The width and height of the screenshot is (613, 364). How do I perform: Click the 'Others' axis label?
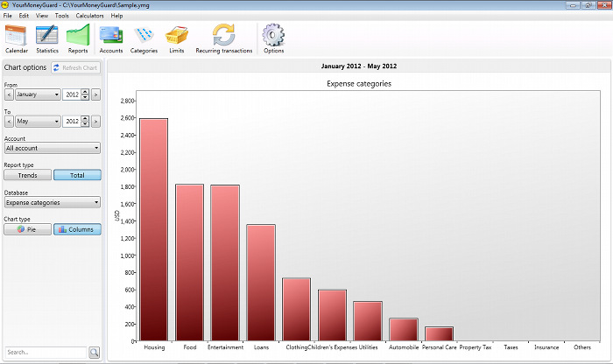(x=582, y=347)
